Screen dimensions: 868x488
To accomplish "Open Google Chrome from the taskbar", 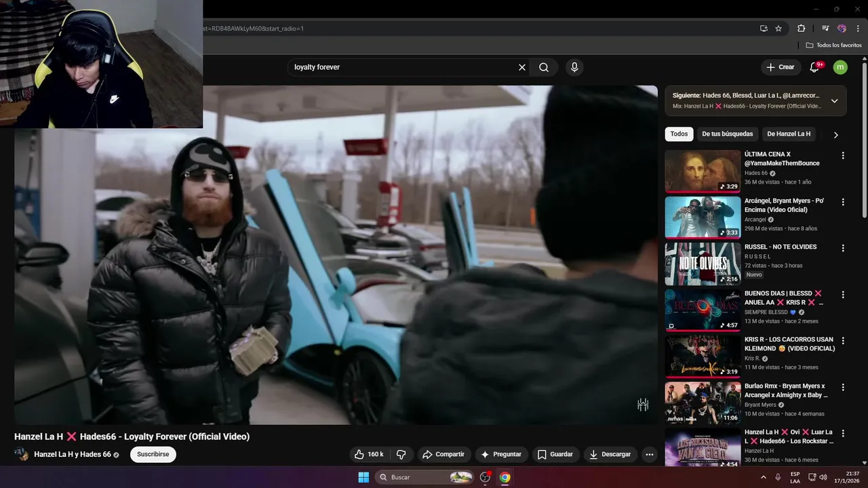I will point(505,477).
